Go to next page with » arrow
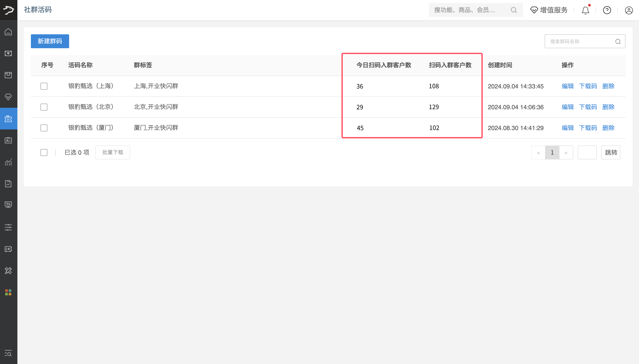 (566, 152)
